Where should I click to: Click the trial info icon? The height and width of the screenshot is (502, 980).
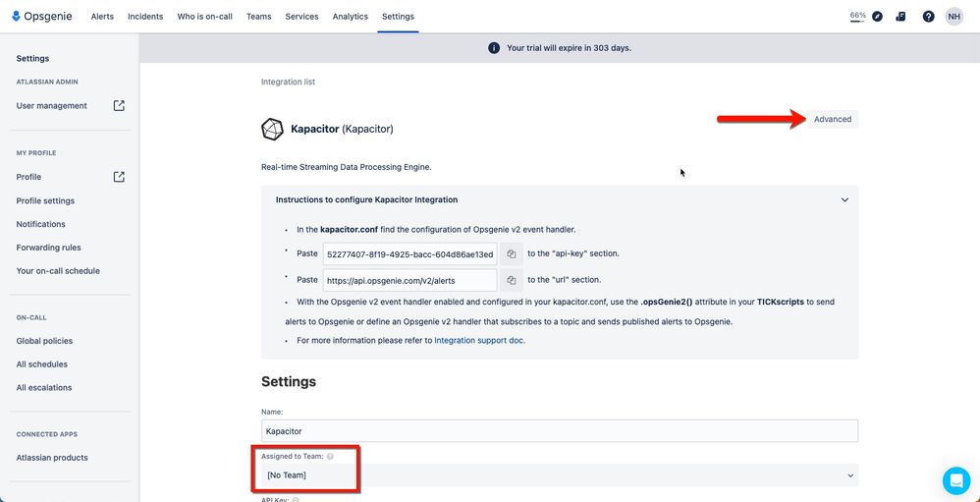(x=494, y=48)
